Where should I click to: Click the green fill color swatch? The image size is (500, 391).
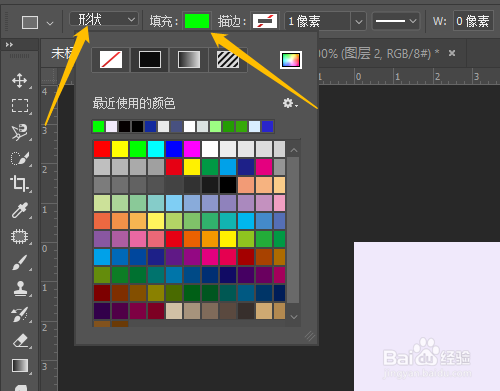point(197,21)
